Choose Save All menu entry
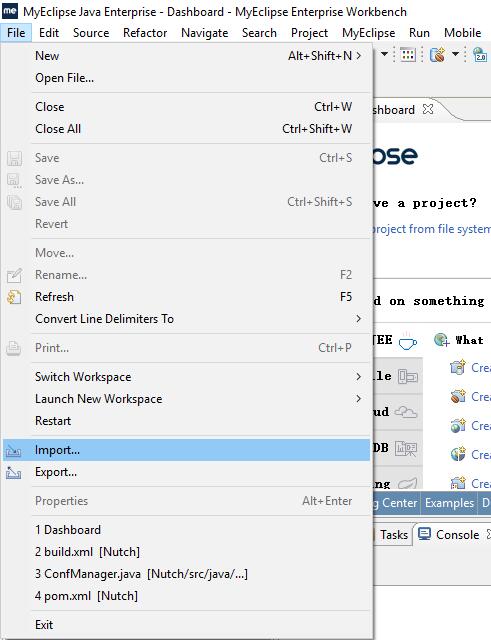This screenshot has height=640, width=491. (187, 202)
